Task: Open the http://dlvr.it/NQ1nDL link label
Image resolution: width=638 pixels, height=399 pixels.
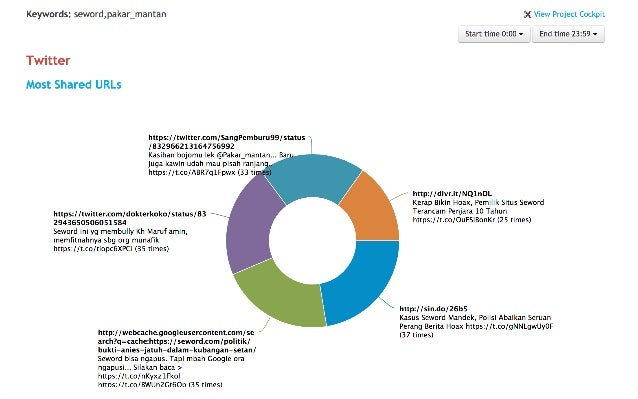Action: click(x=452, y=194)
